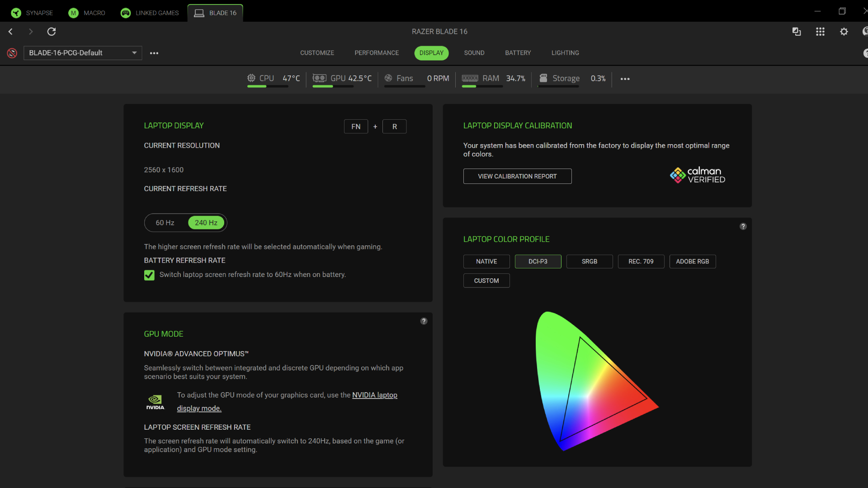Click the GPU card icon
The height and width of the screenshot is (488, 868).
[x=320, y=78]
